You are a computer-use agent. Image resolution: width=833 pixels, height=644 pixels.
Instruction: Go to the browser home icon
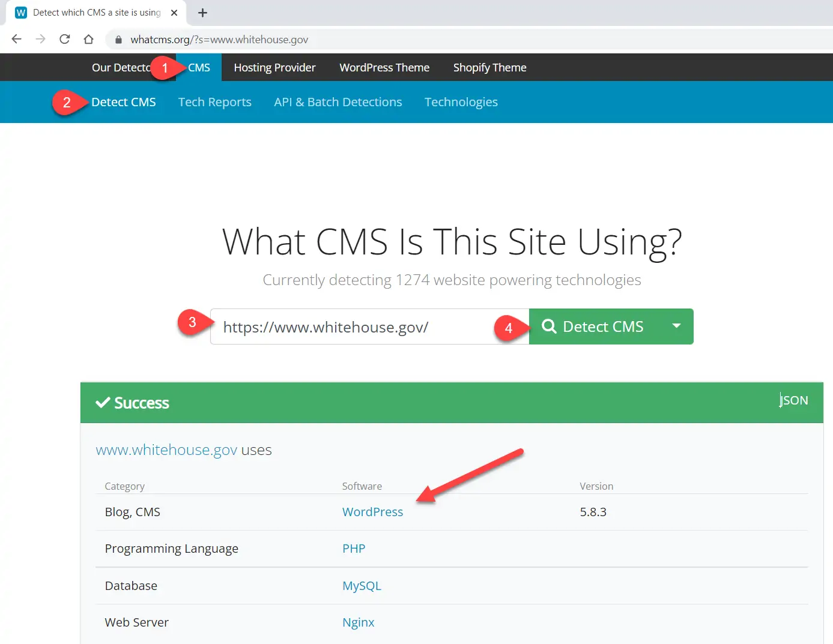[x=88, y=40]
